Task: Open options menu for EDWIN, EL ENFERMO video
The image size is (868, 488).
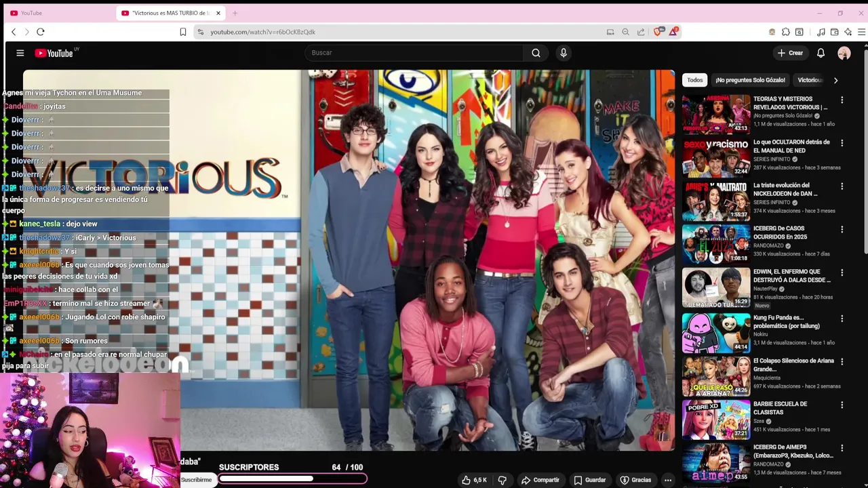Action: tap(842, 272)
